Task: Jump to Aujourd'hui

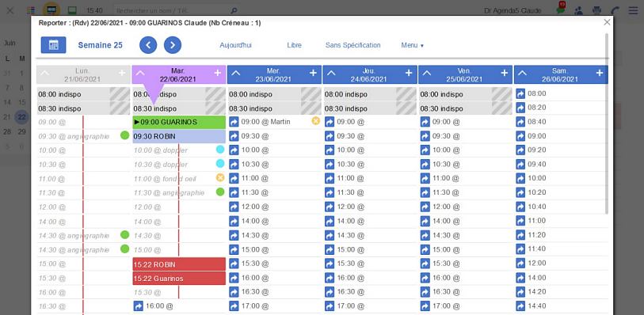Action: click(235, 45)
